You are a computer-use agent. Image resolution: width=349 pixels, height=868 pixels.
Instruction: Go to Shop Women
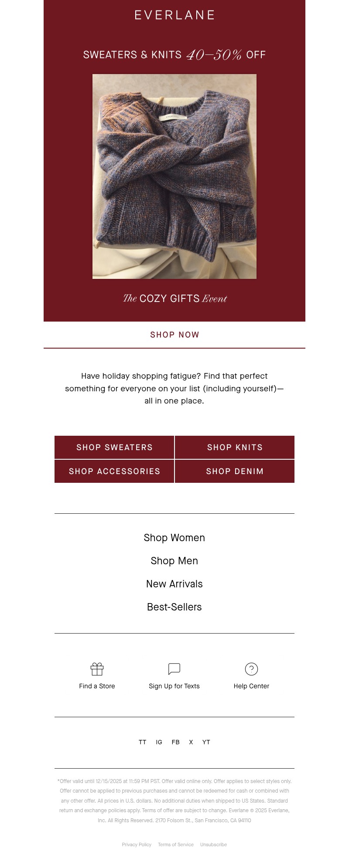(x=174, y=538)
